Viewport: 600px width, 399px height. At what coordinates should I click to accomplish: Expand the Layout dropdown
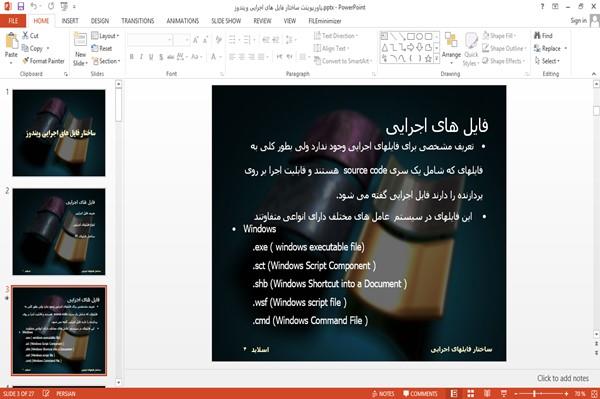click(105, 36)
